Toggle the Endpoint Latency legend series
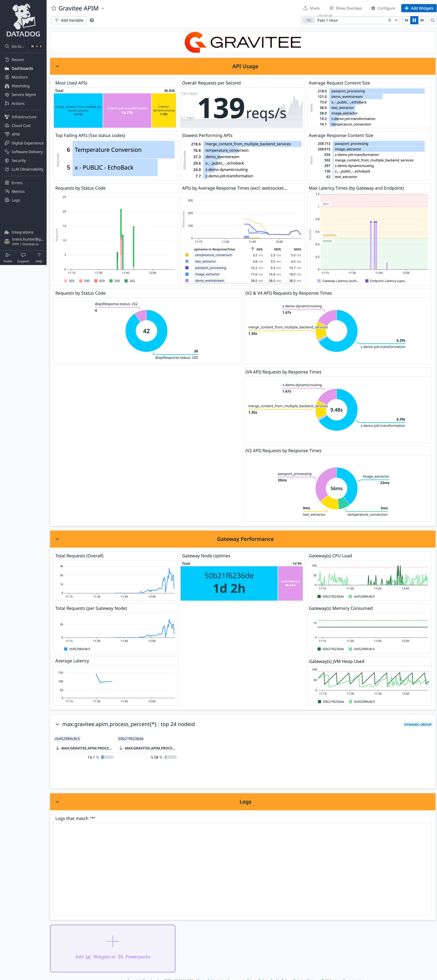The width and height of the screenshot is (437, 980). click(x=386, y=281)
